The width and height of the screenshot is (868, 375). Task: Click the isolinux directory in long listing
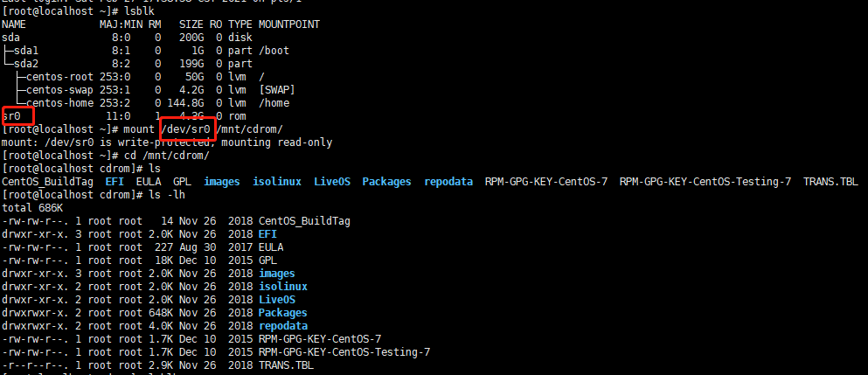tap(281, 286)
